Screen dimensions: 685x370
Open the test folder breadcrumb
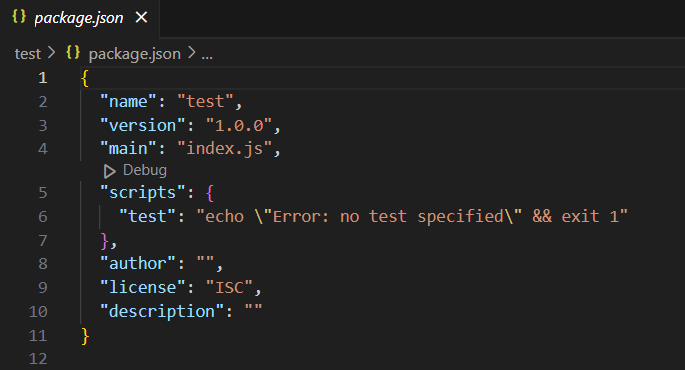pyautogui.click(x=28, y=54)
